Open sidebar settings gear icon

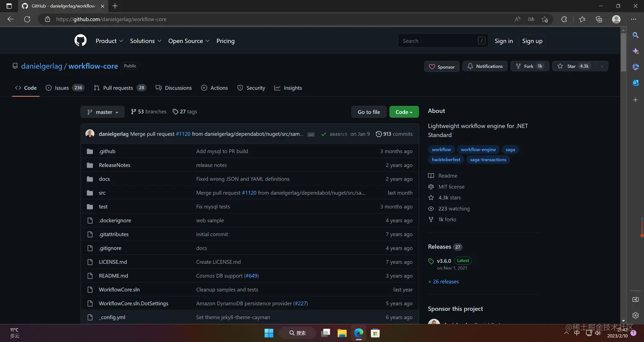[x=635, y=315]
